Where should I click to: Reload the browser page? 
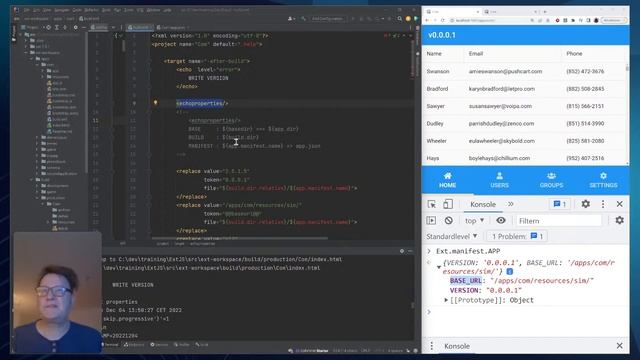pyautogui.click(x=442, y=20)
